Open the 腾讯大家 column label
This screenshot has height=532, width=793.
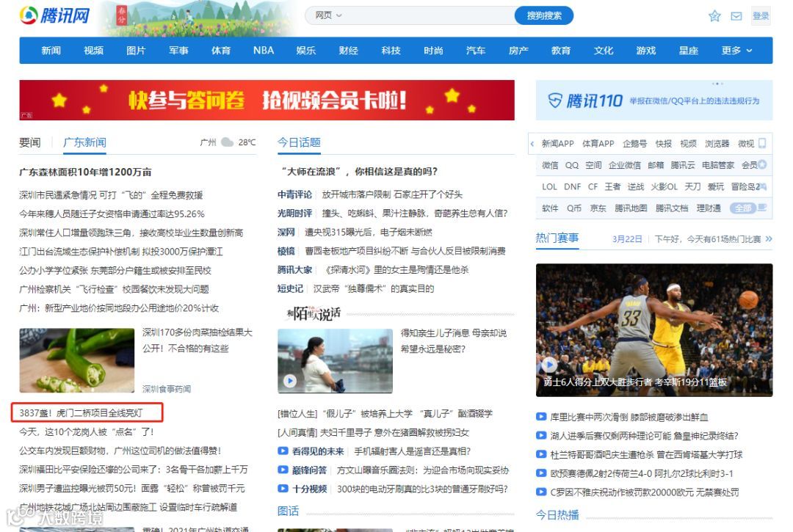(295, 270)
